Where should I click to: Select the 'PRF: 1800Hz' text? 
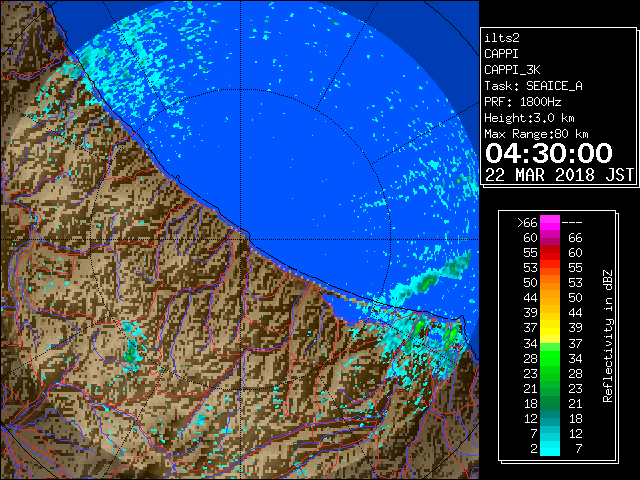(522, 102)
